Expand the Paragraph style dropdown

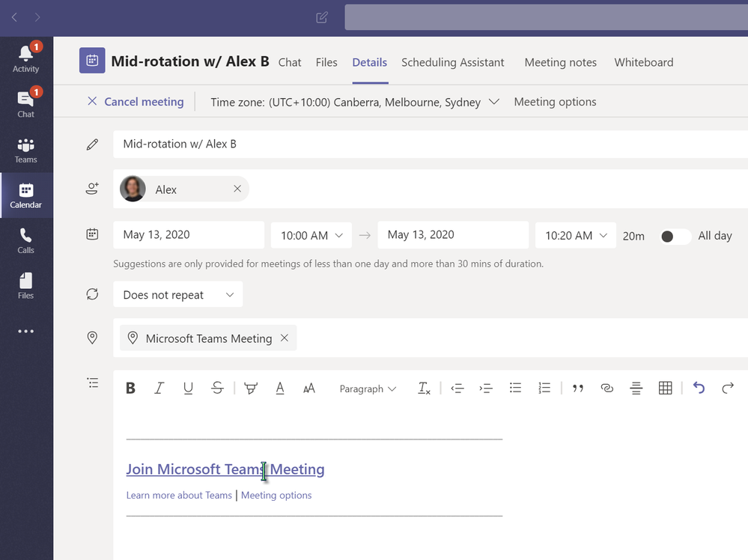368,389
